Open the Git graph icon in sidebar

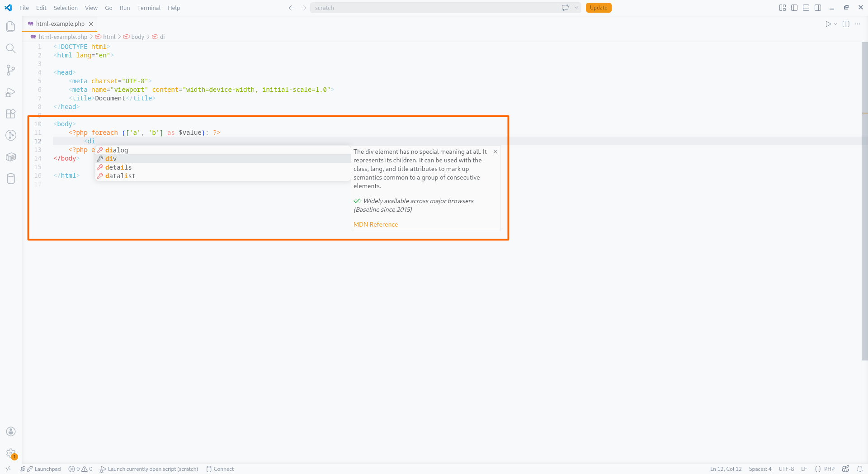pyautogui.click(x=11, y=135)
